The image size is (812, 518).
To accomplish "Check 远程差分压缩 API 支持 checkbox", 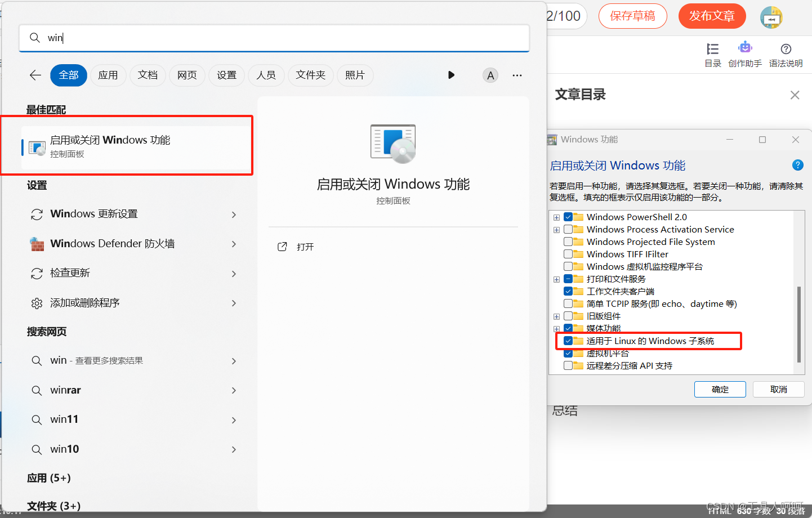I will (x=568, y=365).
